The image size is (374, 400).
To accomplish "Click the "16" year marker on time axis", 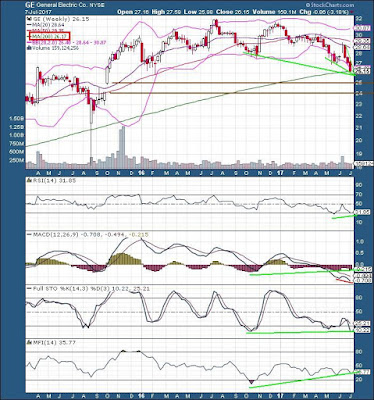I will pos(141,173).
